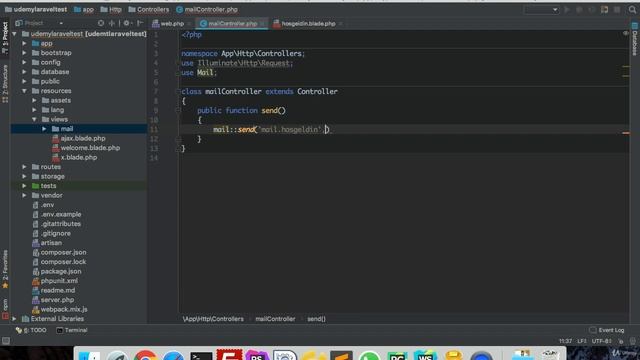
Task: Click the 1: Project side tab
Action: tap(5, 38)
